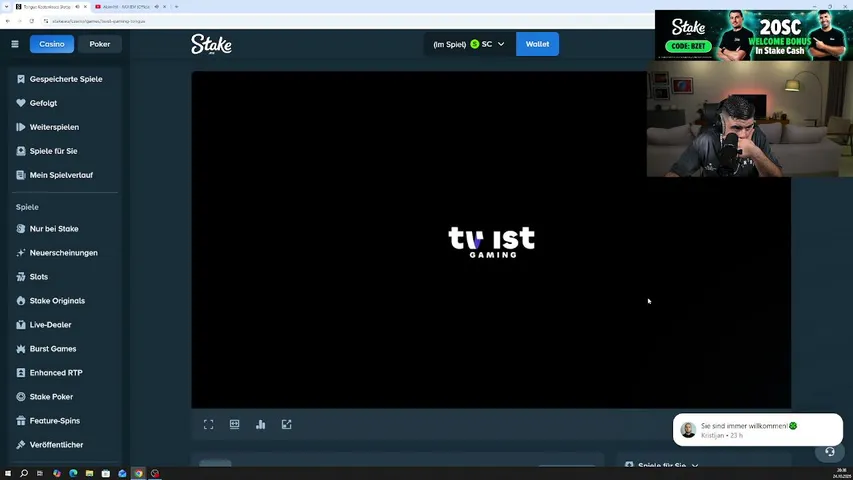Open Microsoft Edge from the taskbar
The width and height of the screenshot is (853, 480).
click(73, 473)
